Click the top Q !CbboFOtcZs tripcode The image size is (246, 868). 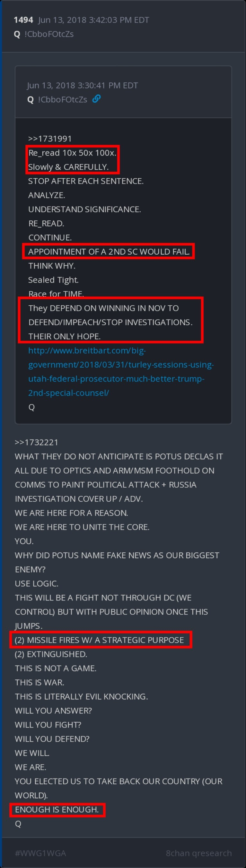44,34
